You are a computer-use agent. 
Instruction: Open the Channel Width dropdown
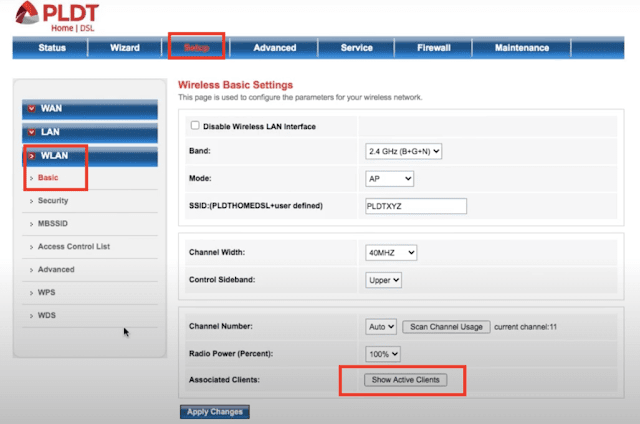[x=391, y=253]
